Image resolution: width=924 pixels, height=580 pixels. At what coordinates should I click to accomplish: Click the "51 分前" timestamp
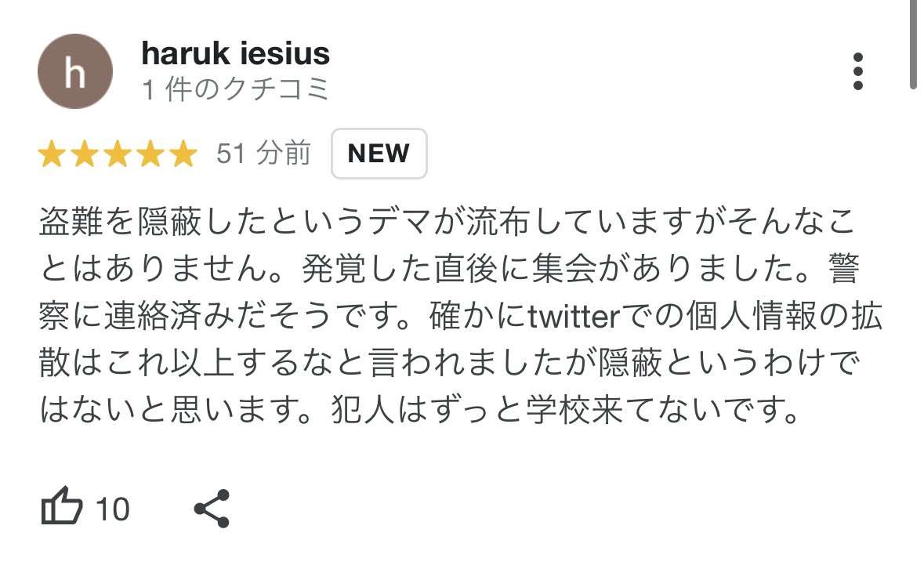(x=263, y=154)
